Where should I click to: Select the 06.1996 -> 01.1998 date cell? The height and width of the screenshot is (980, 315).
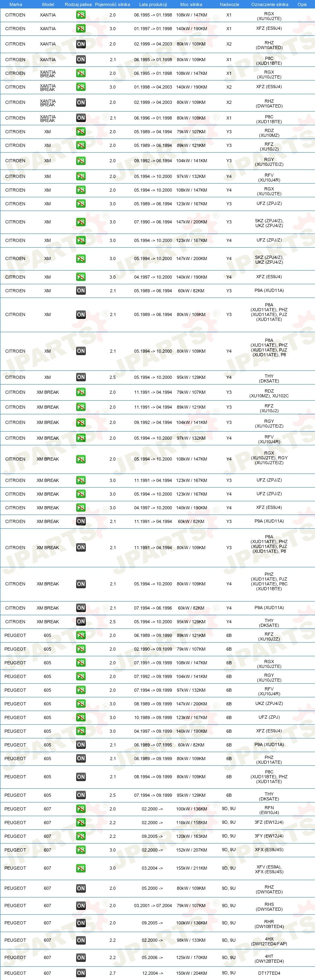click(x=153, y=118)
